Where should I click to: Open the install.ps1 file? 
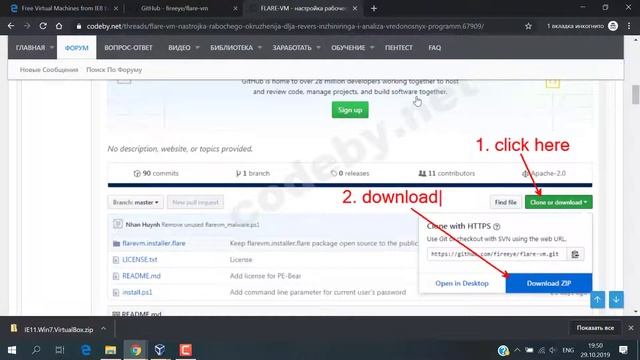coord(137,292)
